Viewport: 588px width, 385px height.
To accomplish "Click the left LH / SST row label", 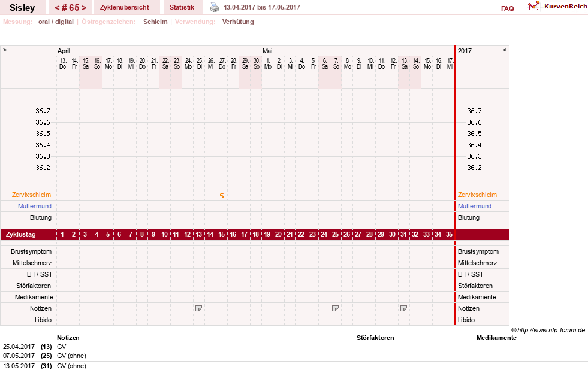I will pos(40,274).
